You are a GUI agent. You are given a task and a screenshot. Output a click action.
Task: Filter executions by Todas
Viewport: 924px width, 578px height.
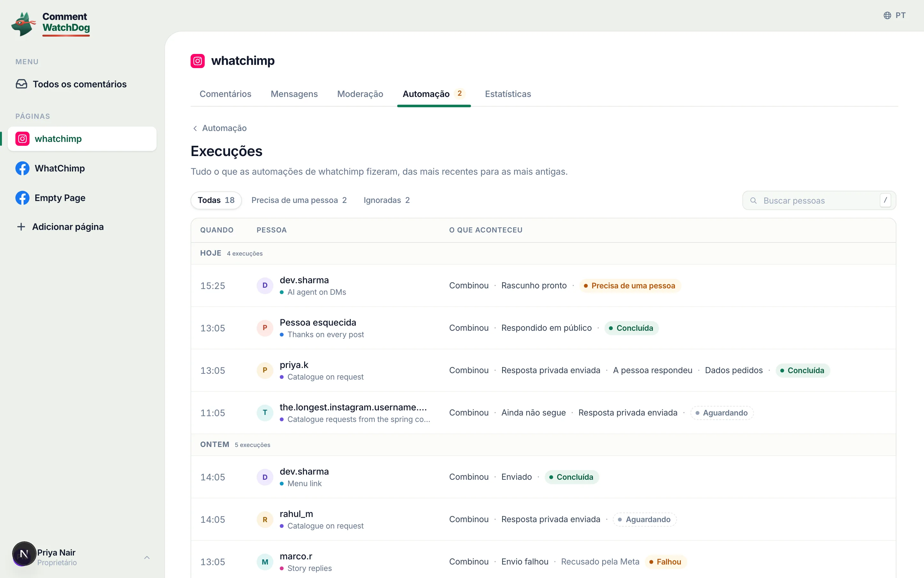click(216, 200)
